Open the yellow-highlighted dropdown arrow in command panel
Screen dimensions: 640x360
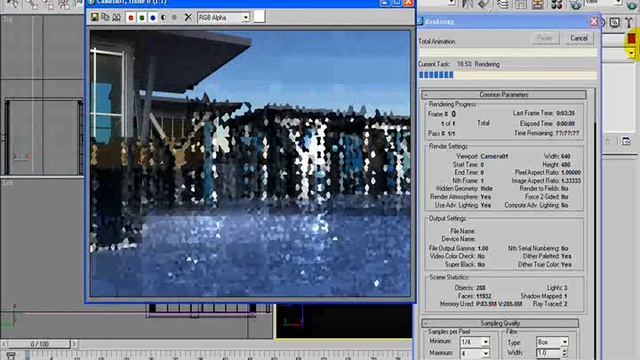(x=632, y=53)
